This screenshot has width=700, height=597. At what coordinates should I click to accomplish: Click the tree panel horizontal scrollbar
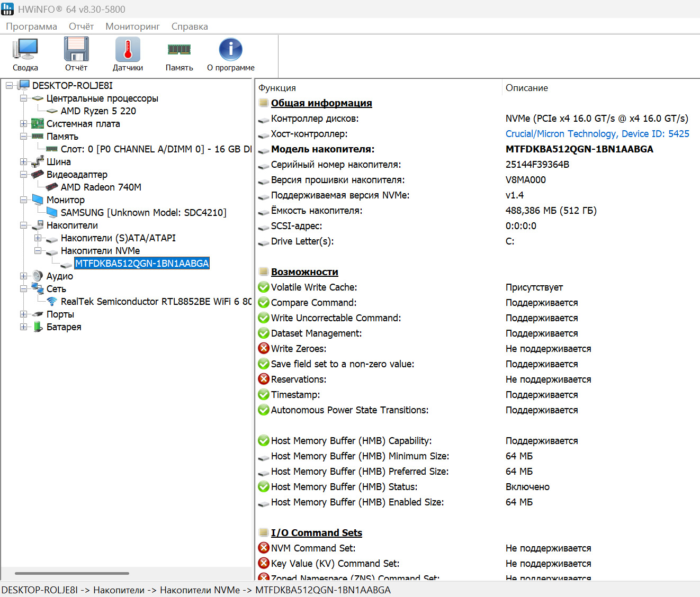click(x=72, y=573)
